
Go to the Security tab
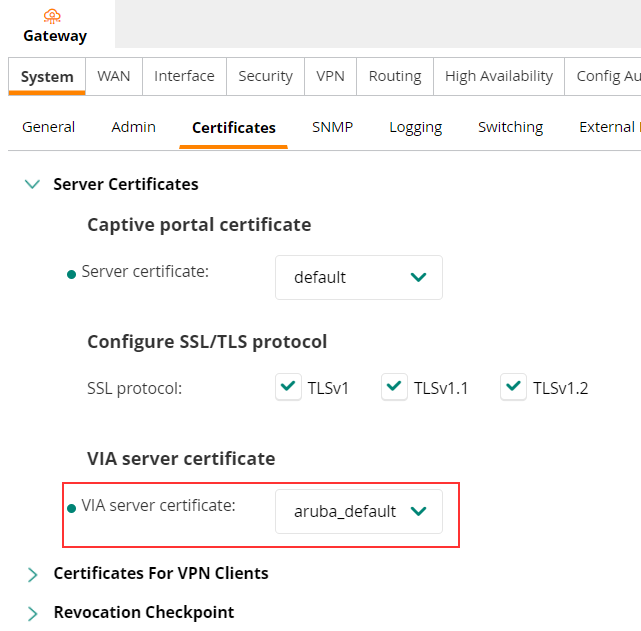click(265, 76)
